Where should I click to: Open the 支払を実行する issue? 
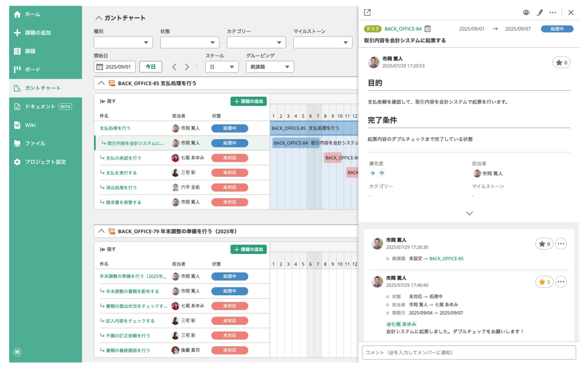121,173
